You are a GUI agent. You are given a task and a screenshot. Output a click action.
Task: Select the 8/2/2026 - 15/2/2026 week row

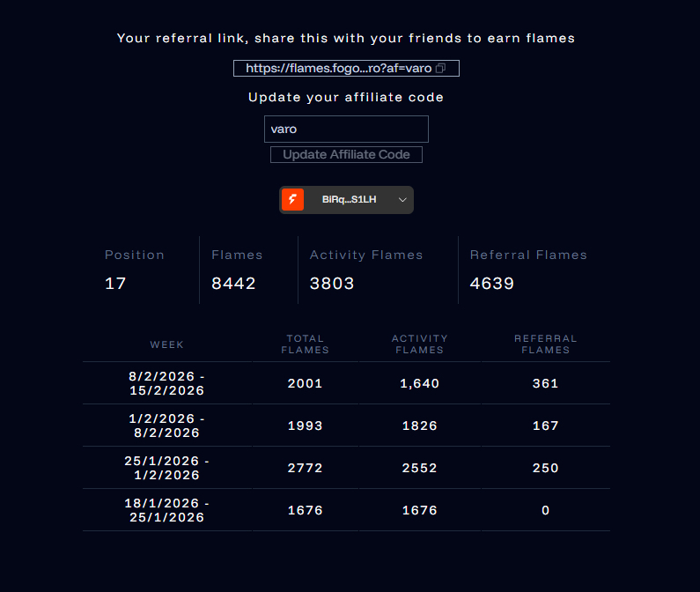click(167, 383)
